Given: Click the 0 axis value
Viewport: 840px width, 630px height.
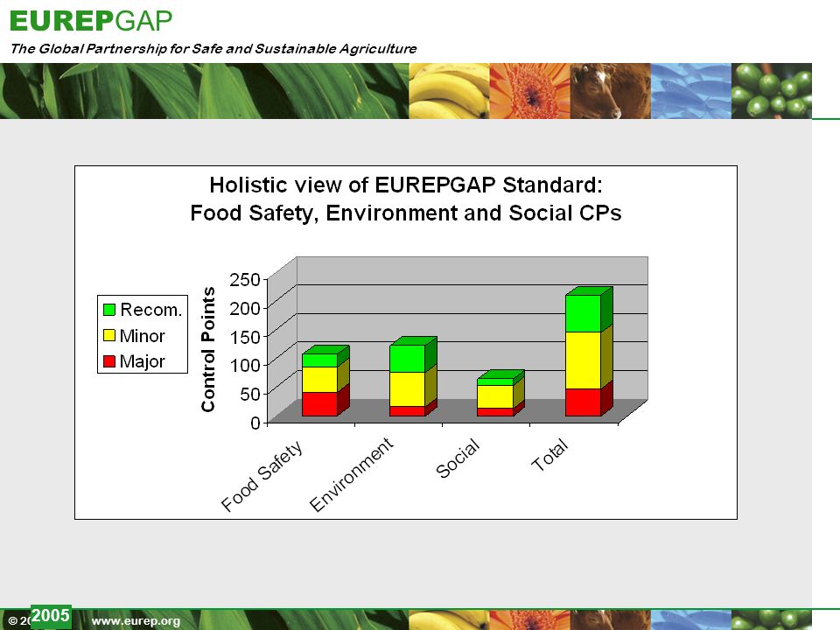Looking at the screenshot, I should pos(255,423).
